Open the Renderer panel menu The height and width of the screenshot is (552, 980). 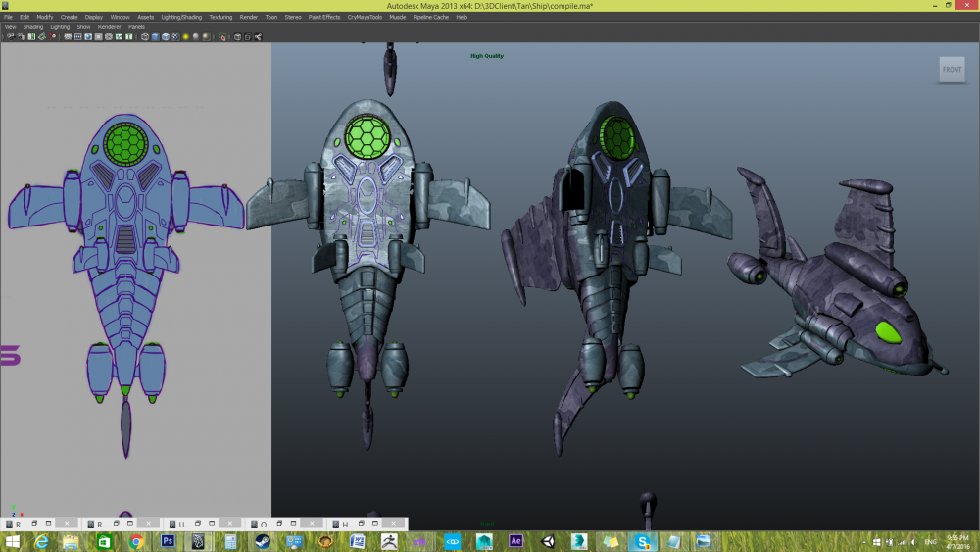(x=110, y=27)
